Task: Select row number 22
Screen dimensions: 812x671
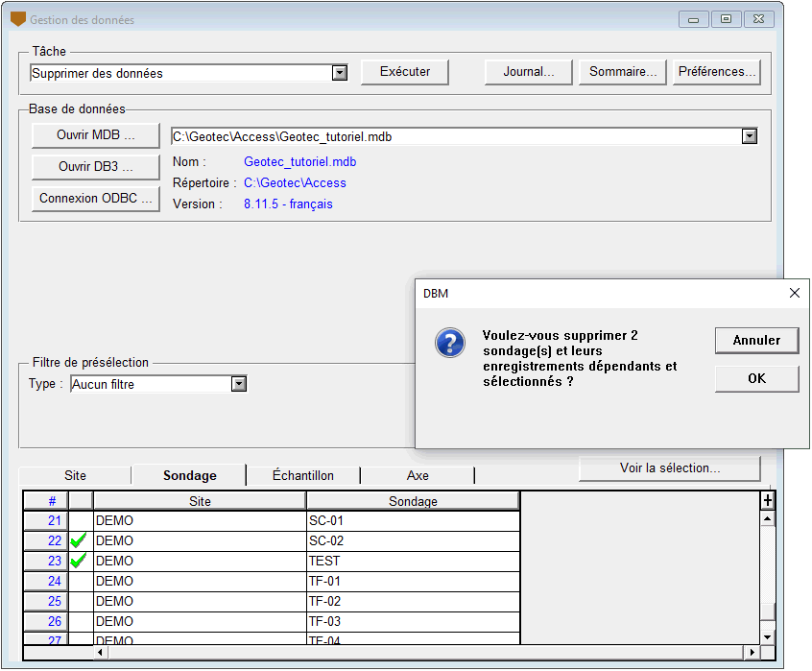Action: click(x=46, y=541)
